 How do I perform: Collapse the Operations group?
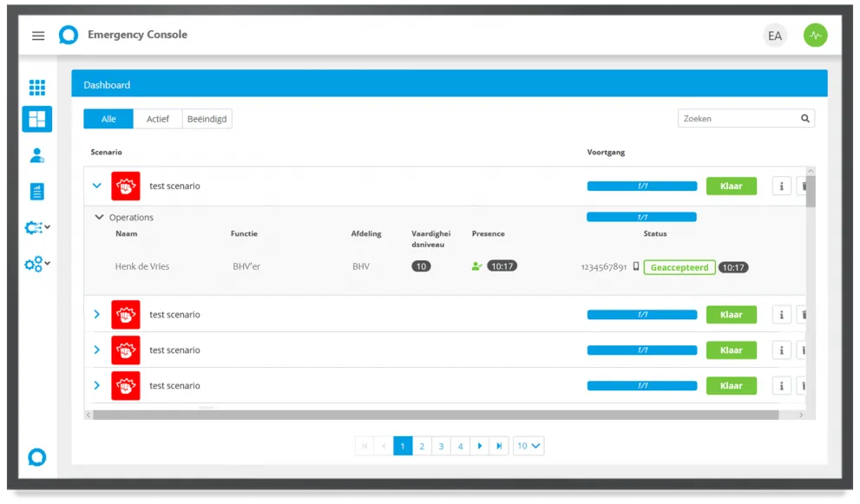click(99, 217)
